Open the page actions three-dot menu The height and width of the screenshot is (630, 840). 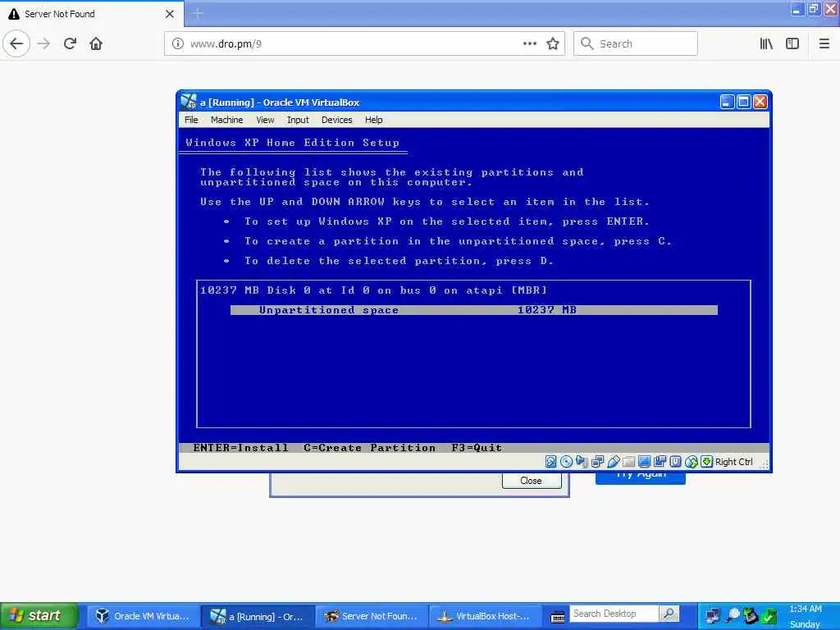(530, 43)
